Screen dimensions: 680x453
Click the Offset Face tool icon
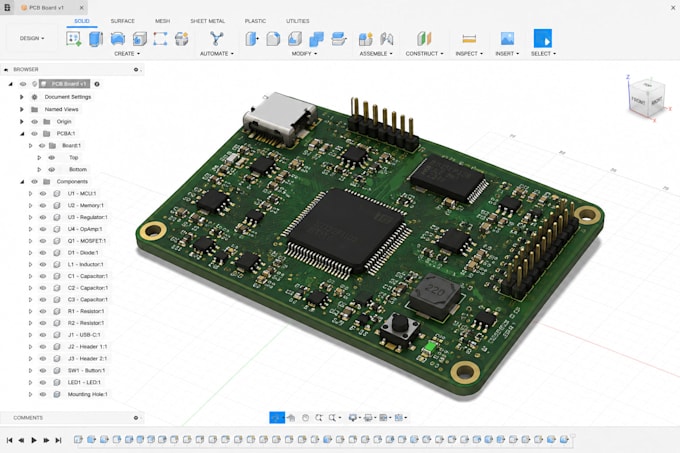(x=338, y=39)
